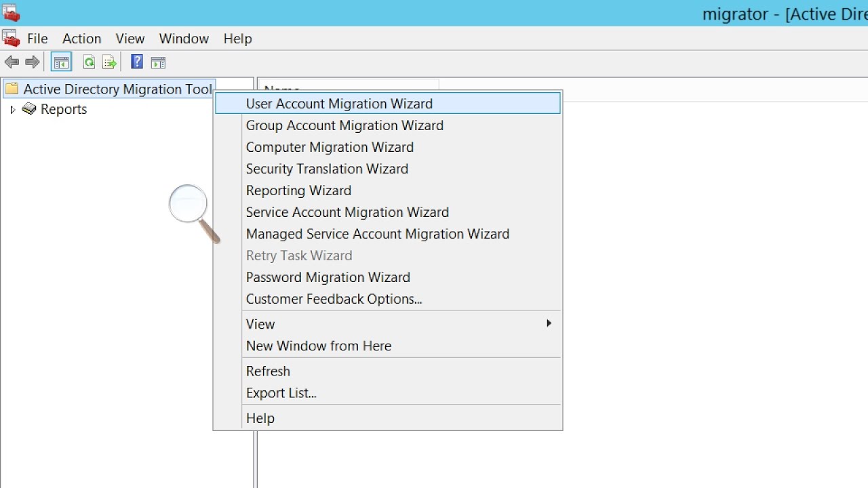Image resolution: width=868 pixels, height=488 pixels.
Task: Choose New Window from Here
Action: (388, 346)
